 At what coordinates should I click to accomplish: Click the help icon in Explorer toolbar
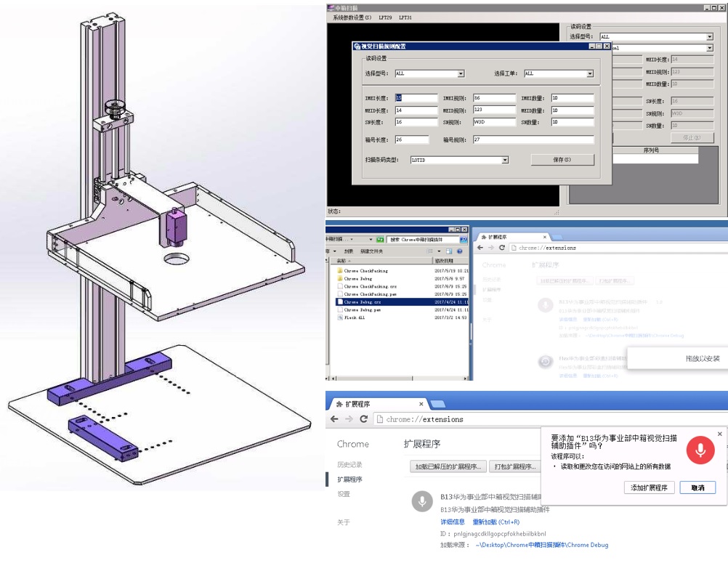(x=460, y=251)
